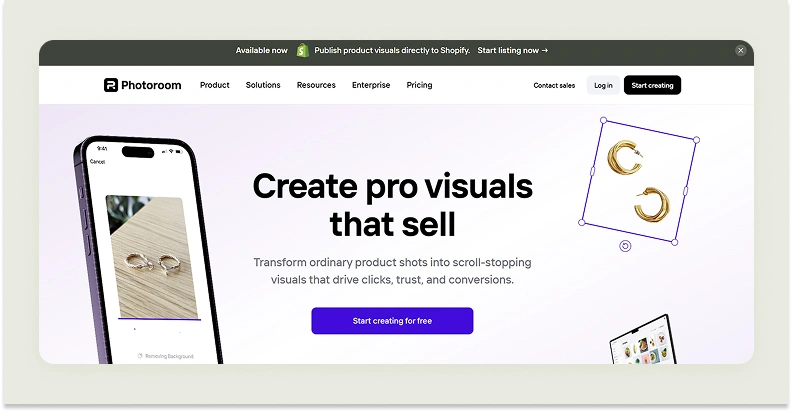
Task: Dismiss the Shopify announcement banner
Action: pos(740,50)
